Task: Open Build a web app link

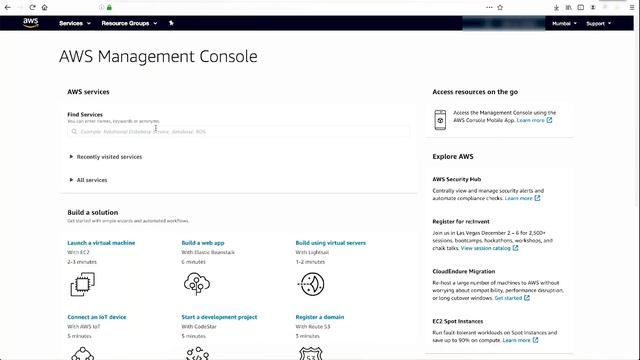Action: coord(203,243)
